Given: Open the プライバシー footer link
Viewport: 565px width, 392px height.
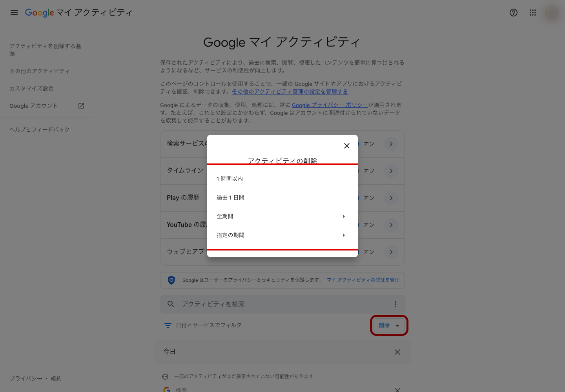Looking at the screenshot, I should (26, 379).
